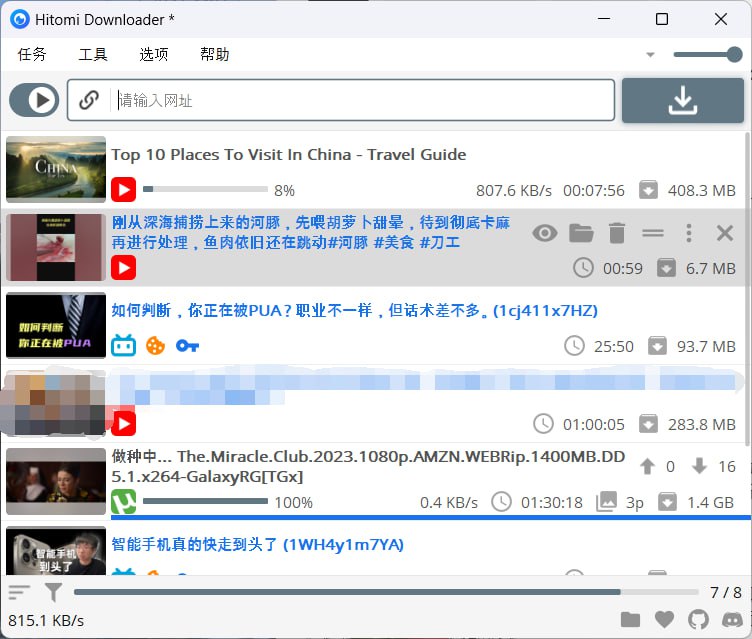
Task: Open the Discord icon in status bar
Action: click(732, 620)
